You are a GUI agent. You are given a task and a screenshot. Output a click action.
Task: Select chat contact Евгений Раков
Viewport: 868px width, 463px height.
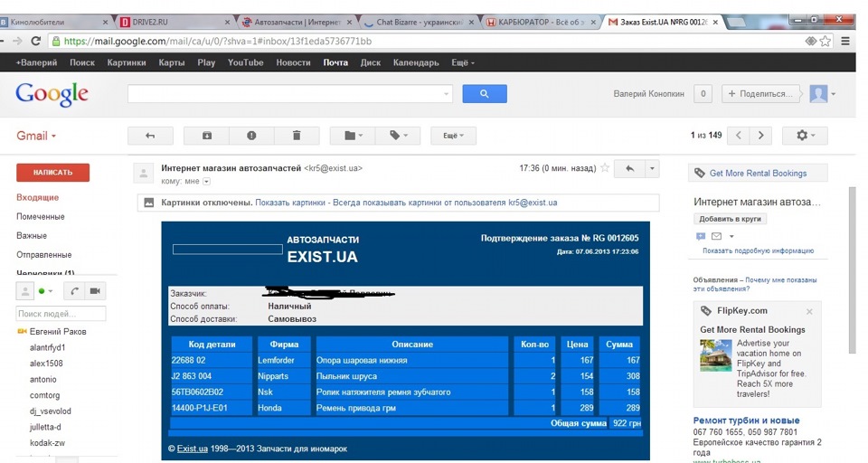[58, 331]
